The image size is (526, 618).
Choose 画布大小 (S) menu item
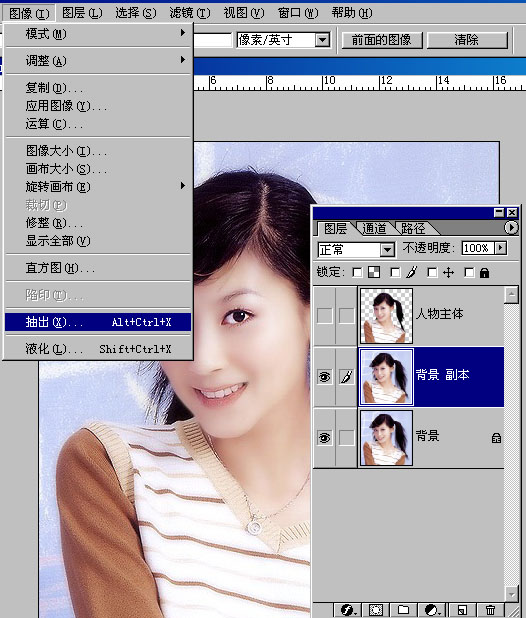tap(98, 169)
